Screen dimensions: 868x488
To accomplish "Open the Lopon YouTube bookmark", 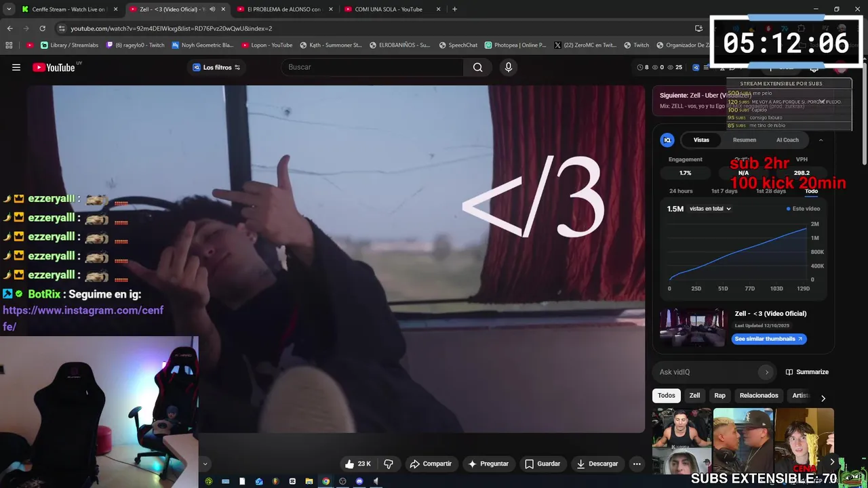I will pyautogui.click(x=267, y=45).
